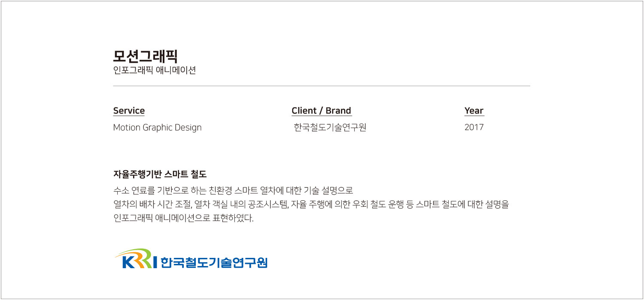Select the 인포그래픽 애니메이션 subtitle under the title
Viewport: 644px width, 303px height.
[x=154, y=70]
